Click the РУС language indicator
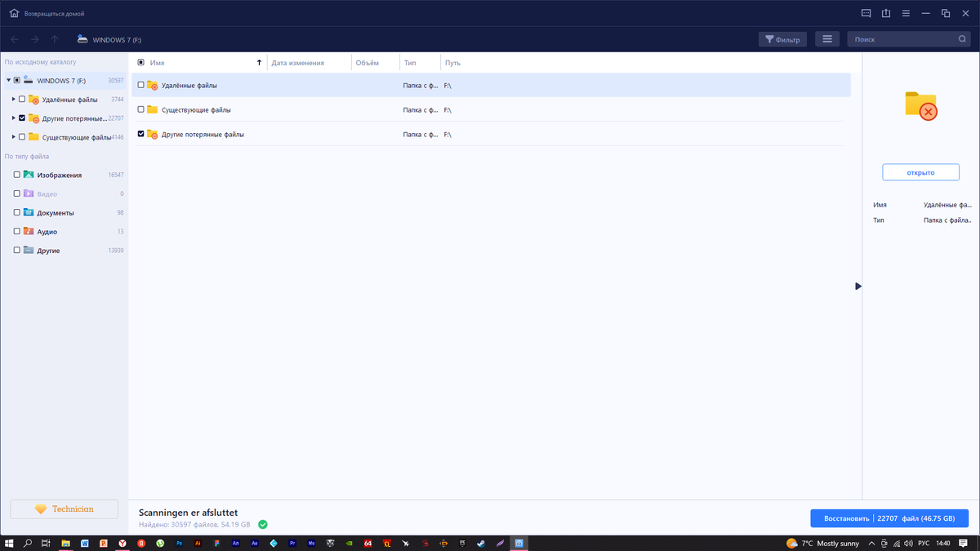980x551 pixels. pyautogui.click(x=924, y=543)
